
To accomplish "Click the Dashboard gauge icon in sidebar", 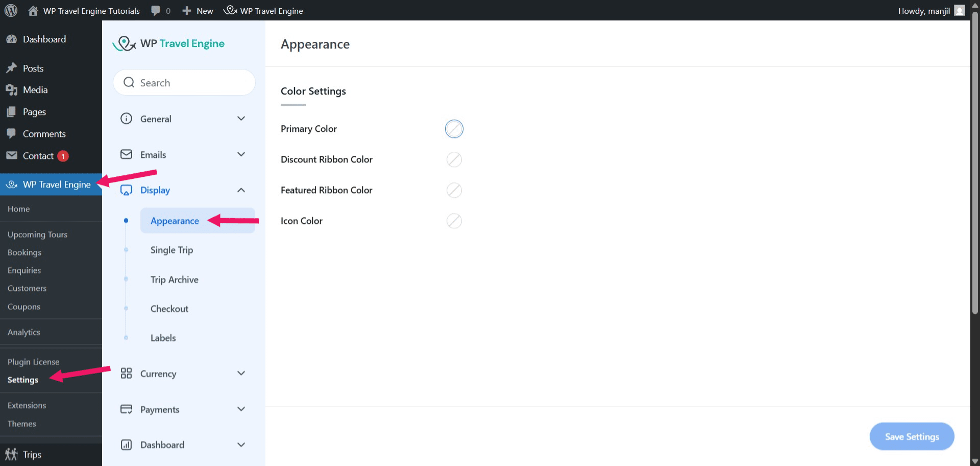I will pyautogui.click(x=11, y=39).
